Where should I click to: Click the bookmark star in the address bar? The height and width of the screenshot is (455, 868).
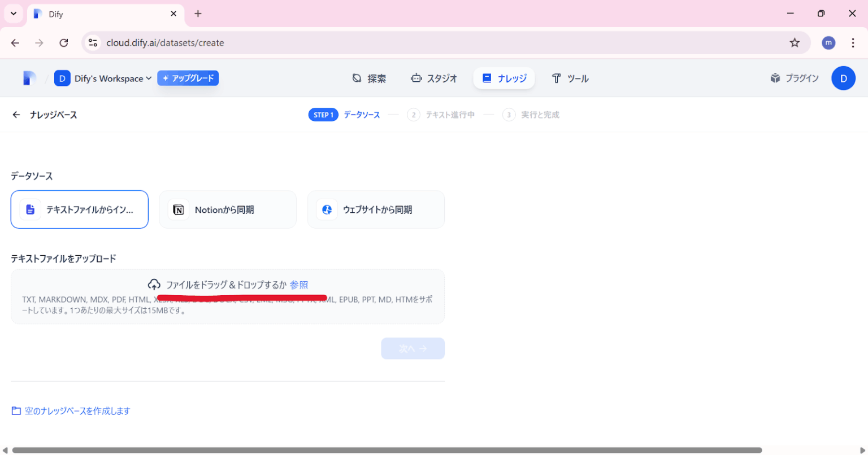click(795, 42)
